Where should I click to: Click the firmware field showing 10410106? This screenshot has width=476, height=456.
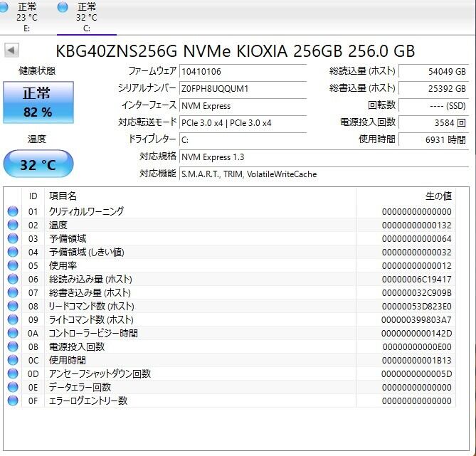click(242, 72)
